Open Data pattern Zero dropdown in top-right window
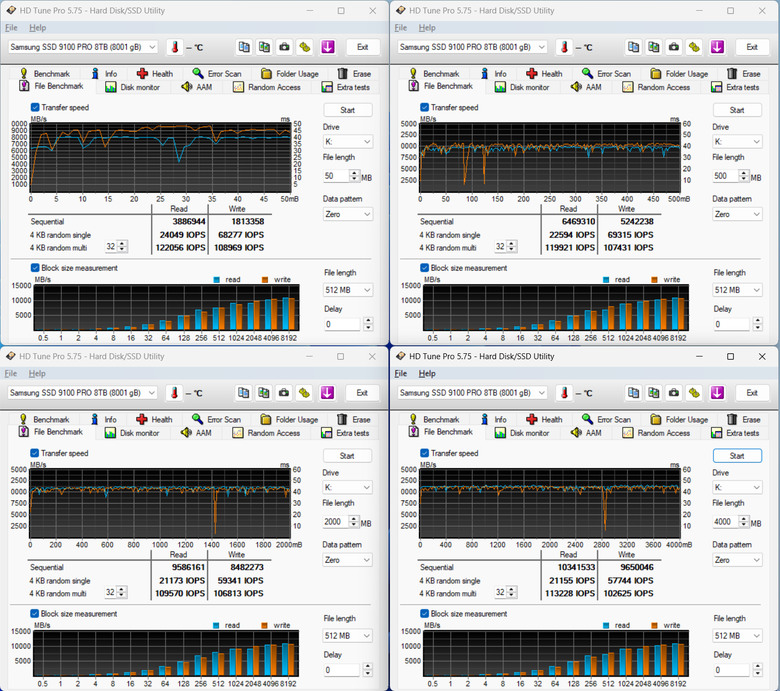The height and width of the screenshot is (691, 780). pos(737,214)
